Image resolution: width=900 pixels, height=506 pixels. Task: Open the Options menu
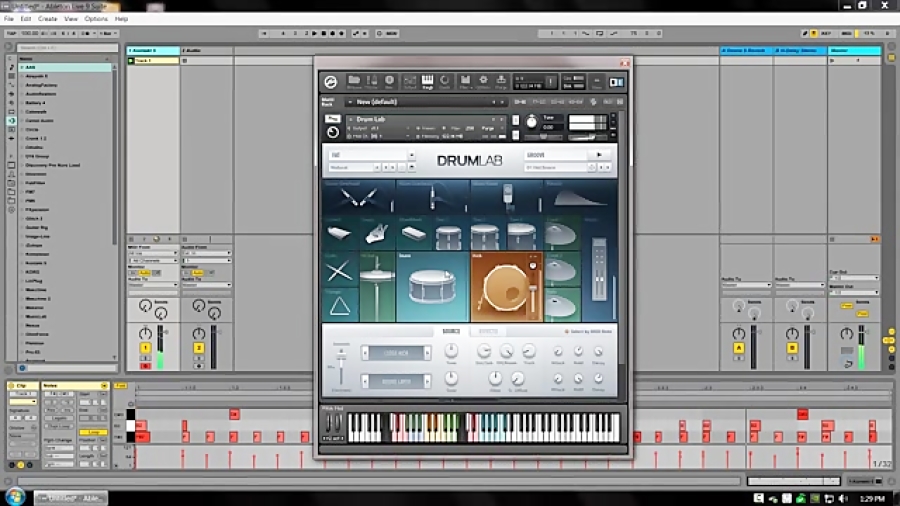coord(96,19)
